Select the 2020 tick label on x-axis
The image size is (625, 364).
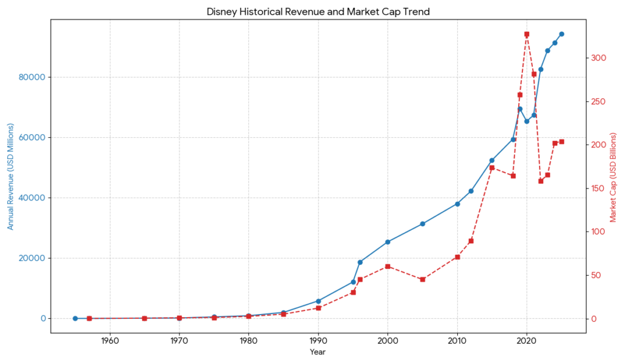point(527,340)
